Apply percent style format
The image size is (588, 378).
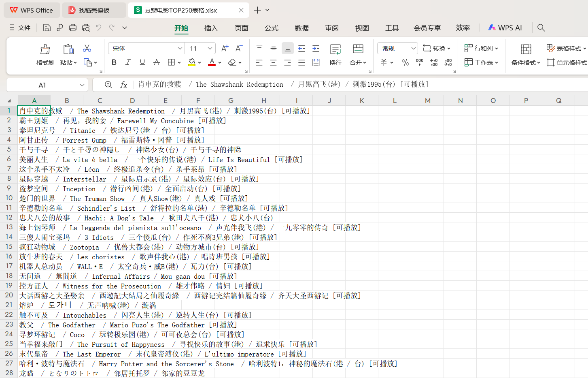pyautogui.click(x=405, y=62)
